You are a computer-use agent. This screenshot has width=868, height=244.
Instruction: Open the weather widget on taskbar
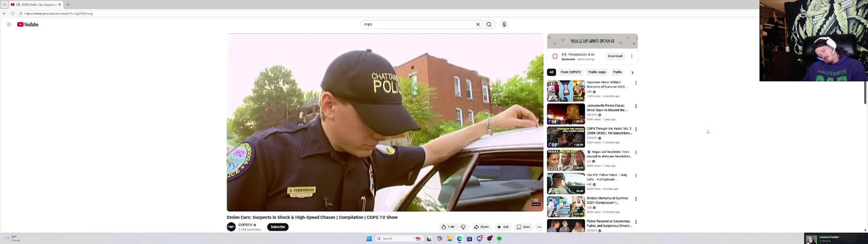13,239
